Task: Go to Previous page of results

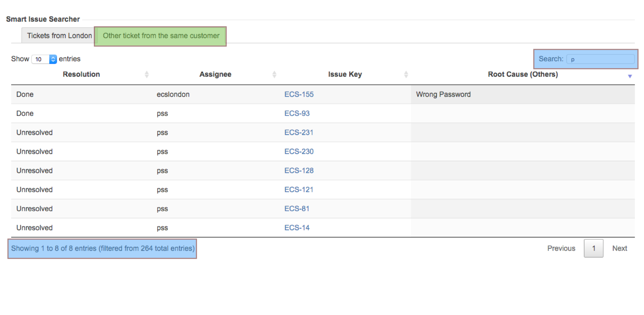Action: 561,248
